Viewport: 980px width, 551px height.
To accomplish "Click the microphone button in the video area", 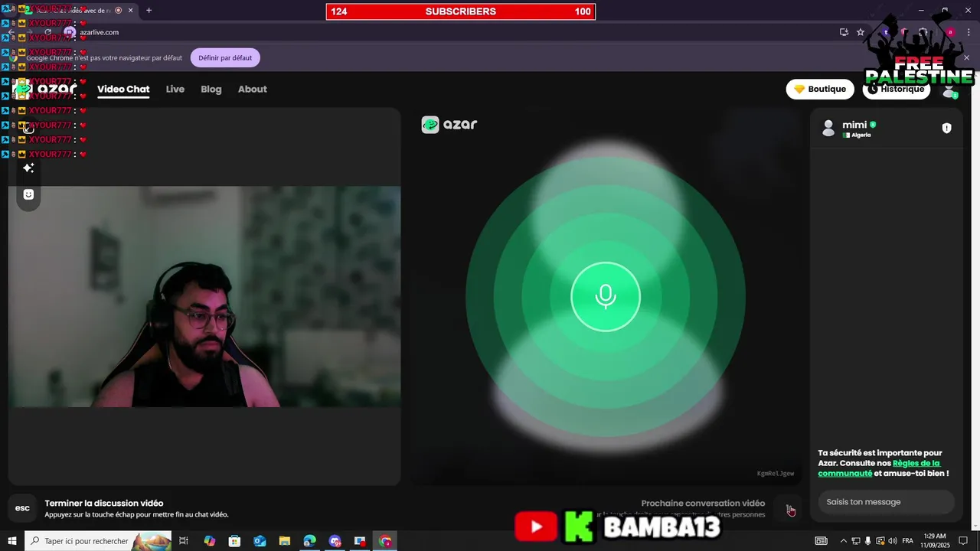I will click(x=606, y=297).
